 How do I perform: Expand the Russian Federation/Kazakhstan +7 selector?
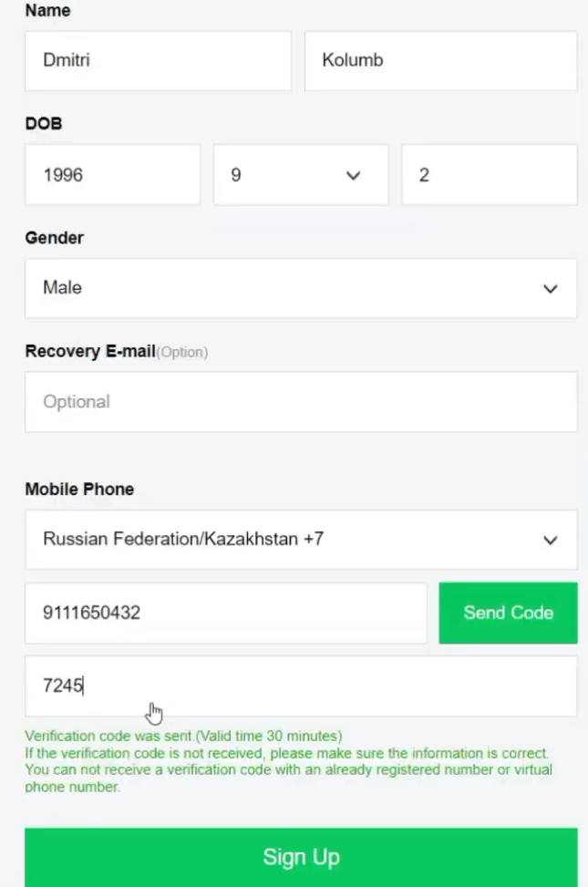[x=301, y=540]
